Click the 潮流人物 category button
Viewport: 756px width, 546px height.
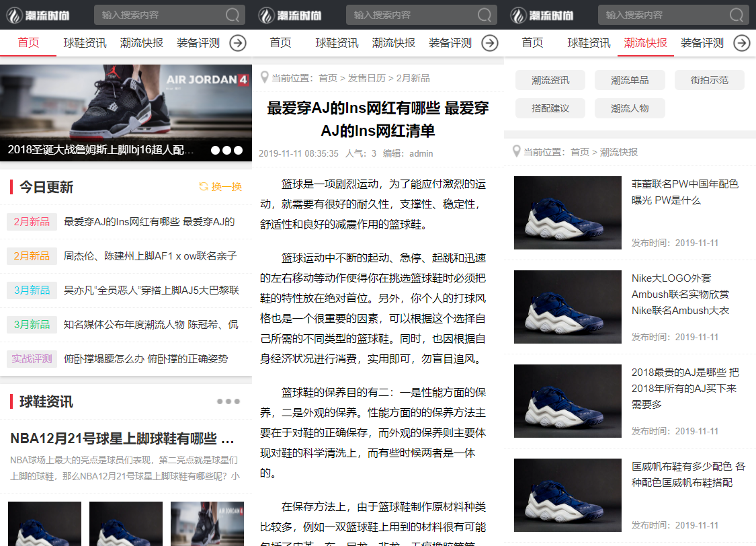[630, 108]
